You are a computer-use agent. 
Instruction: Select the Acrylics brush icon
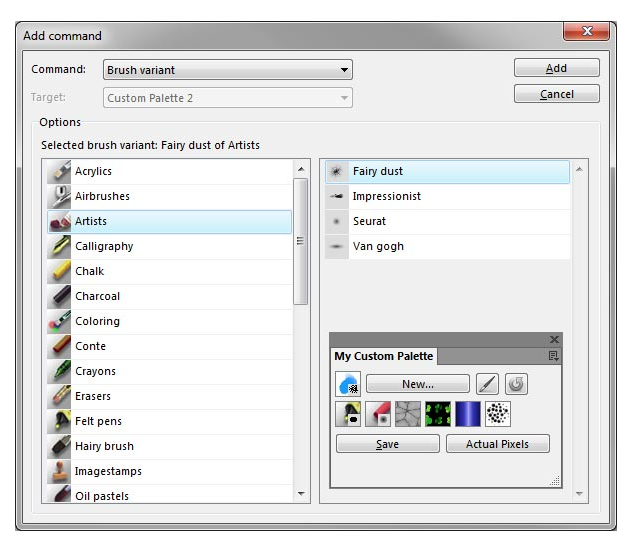[59, 172]
